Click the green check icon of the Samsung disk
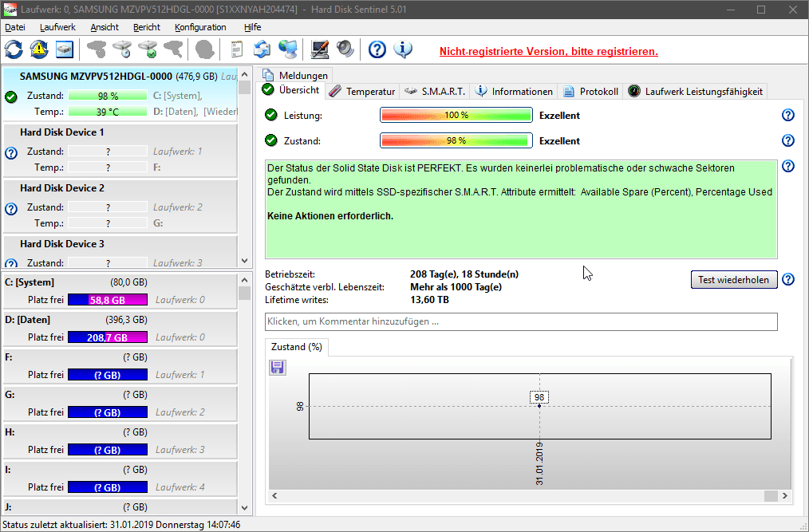This screenshot has height=532, width=809. tap(11, 97)
